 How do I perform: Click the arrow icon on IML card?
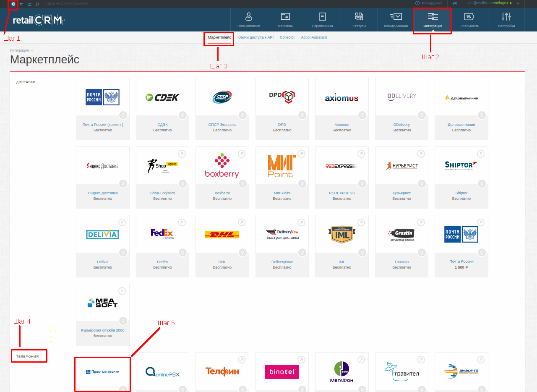click(x=361, y=222)
